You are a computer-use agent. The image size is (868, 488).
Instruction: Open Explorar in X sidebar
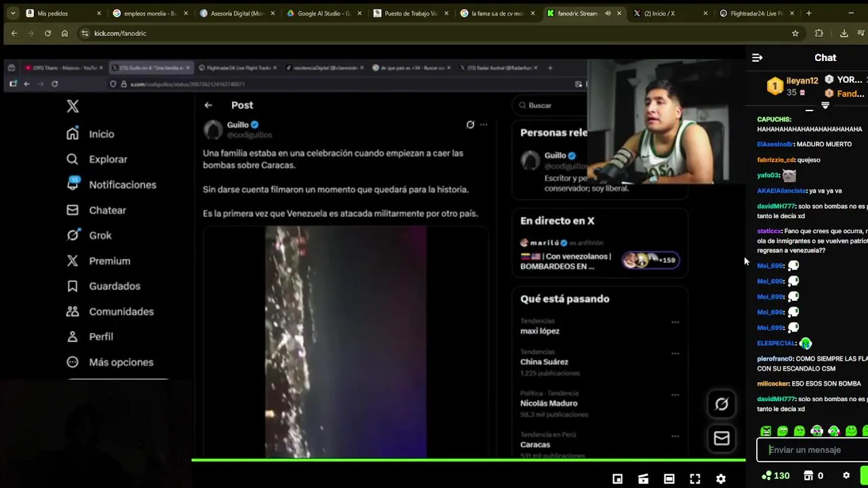click(97, 159)
